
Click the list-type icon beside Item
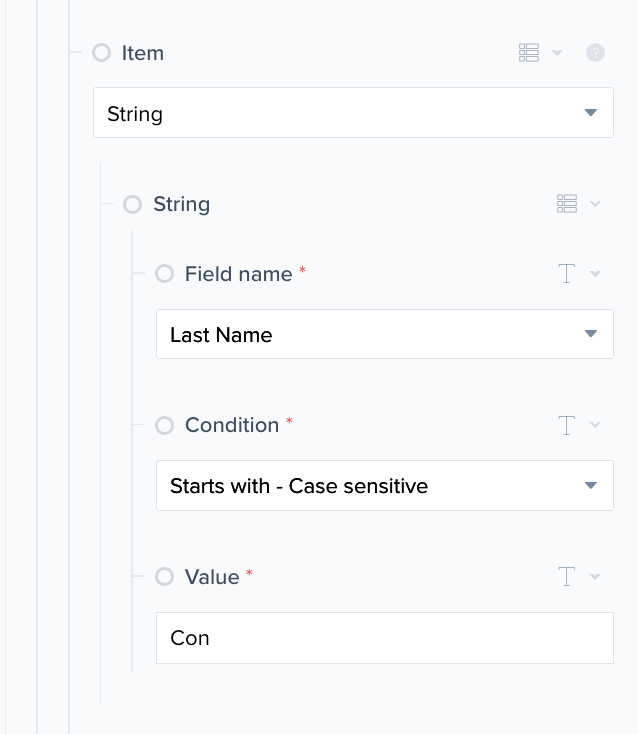click(x=529, y=53)
